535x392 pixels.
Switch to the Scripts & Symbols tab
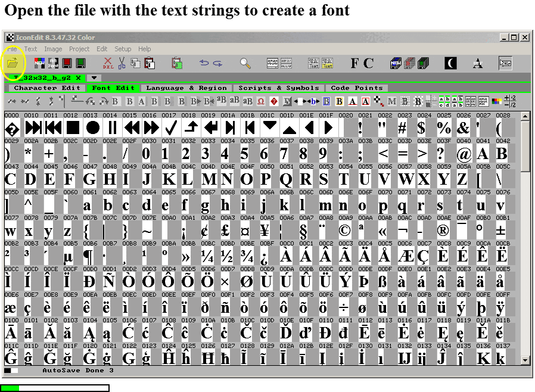(x=279, y=88)
